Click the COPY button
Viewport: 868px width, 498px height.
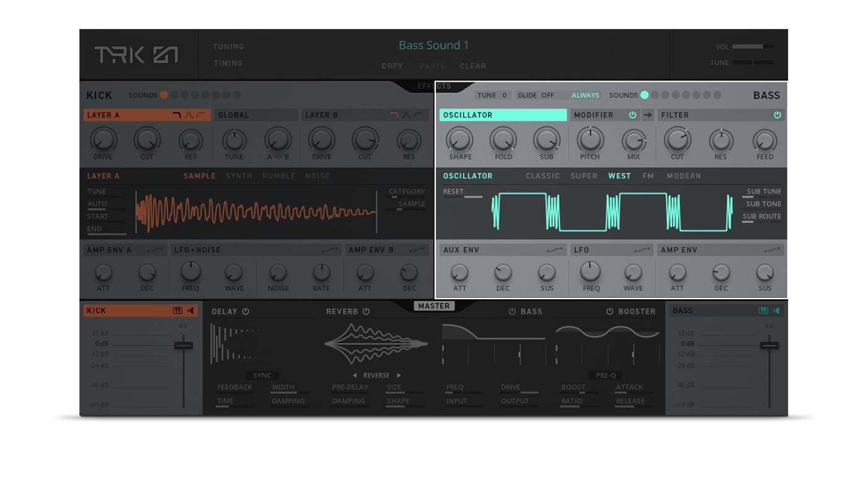392,66
